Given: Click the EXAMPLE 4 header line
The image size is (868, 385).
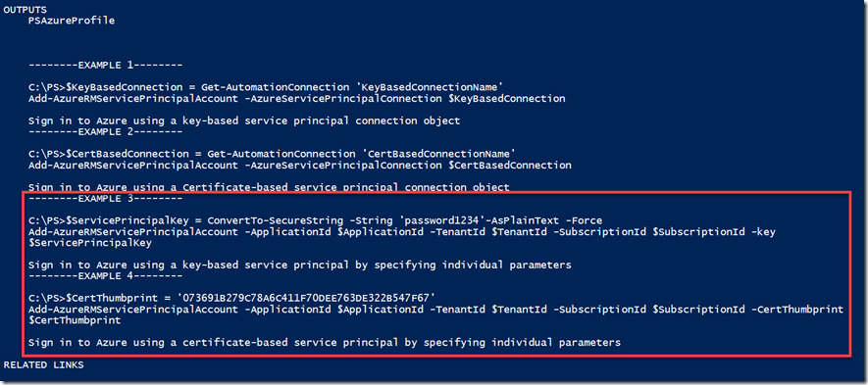Looking at the screenshot, I should (106, 276).
